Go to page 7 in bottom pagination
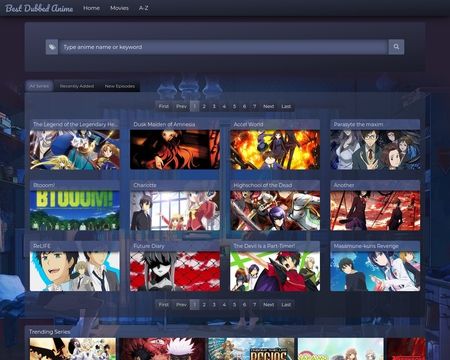Viewport: 450px width, 360px height. click(x=254, y=305)
